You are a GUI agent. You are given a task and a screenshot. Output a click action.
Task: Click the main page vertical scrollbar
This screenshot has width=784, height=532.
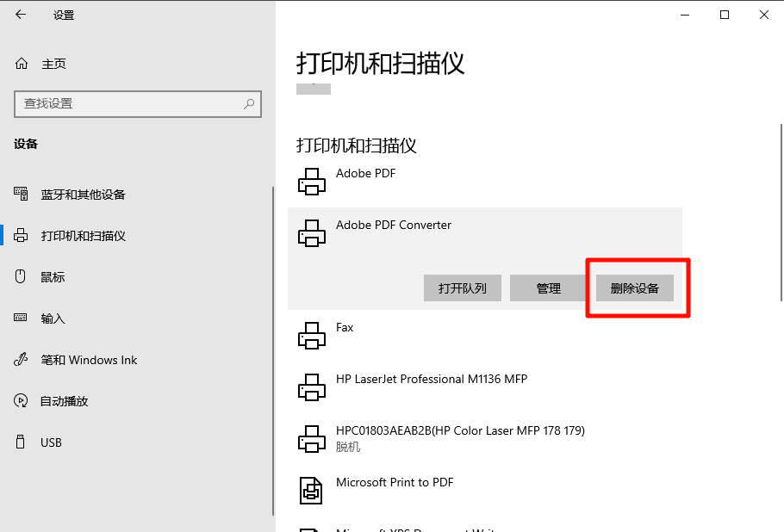[781, 213]
